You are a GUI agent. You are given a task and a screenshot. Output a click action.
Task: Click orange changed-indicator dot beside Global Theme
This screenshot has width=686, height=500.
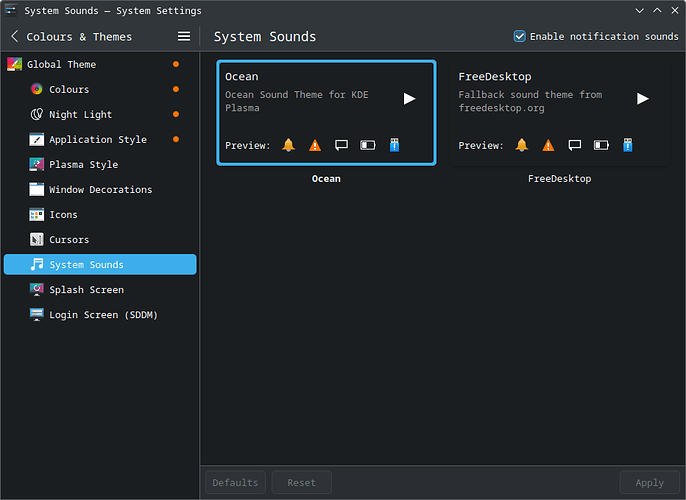click(x=176, y=64)
